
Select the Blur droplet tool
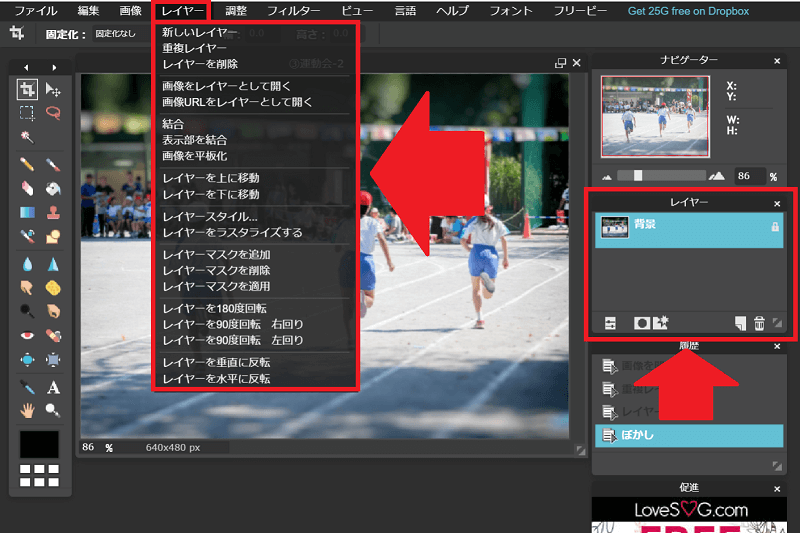[27, 264]
